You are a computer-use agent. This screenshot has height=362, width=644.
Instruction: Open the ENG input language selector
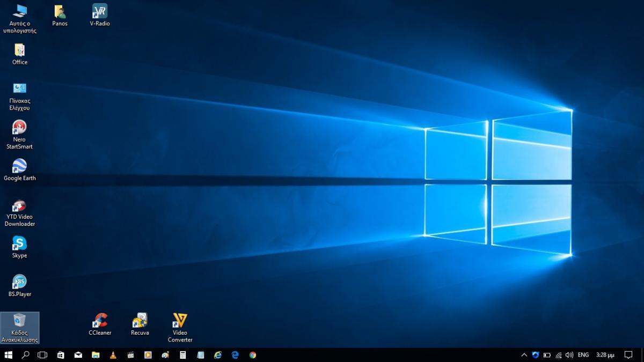point(583,355)
